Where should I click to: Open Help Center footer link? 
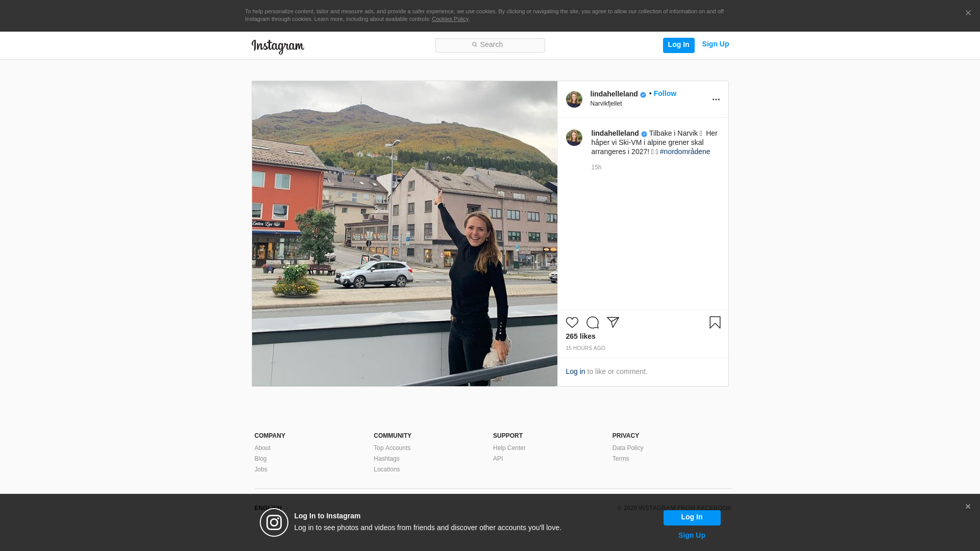509,448
